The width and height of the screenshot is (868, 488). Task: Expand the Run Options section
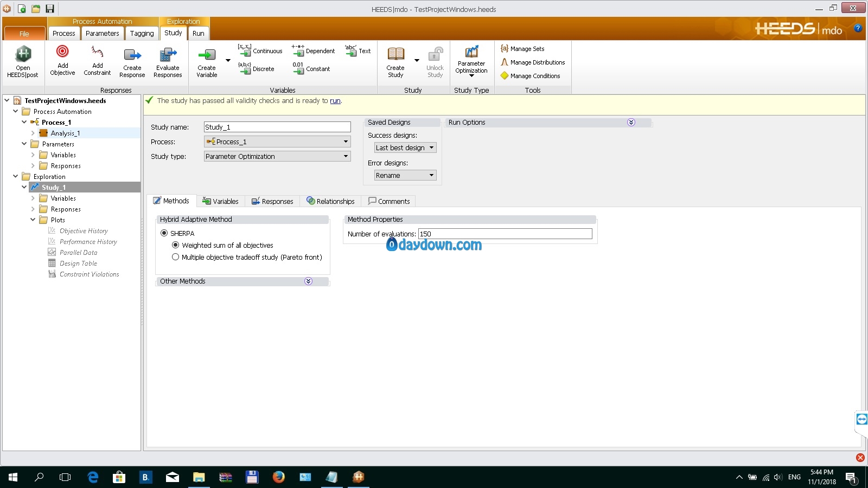[631, 123]
